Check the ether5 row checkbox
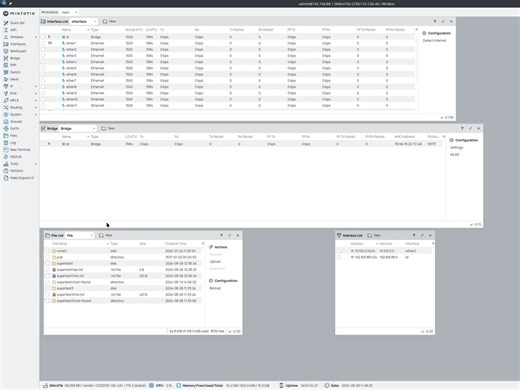Viewport: 520px width, 390px height. pos(43,68)
